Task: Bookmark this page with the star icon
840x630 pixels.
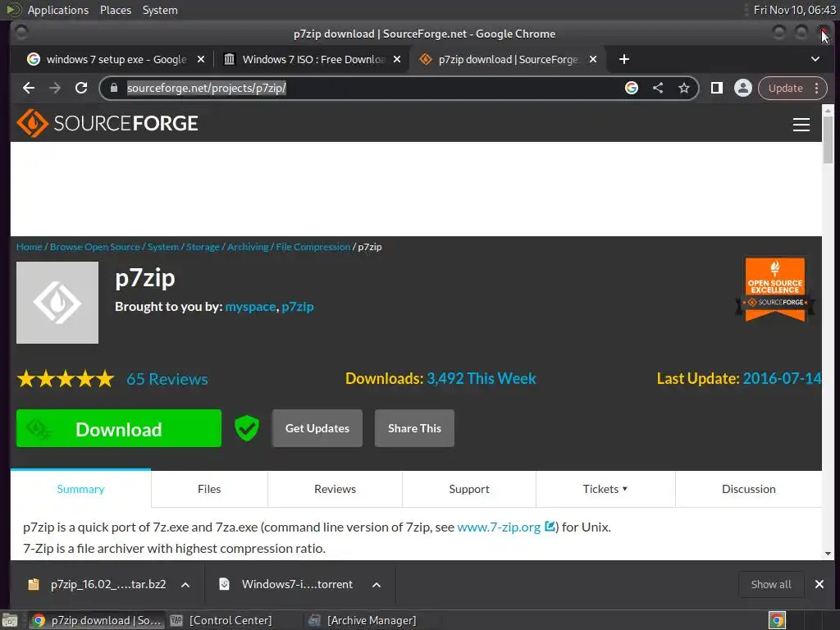Action: pos(684,88)
